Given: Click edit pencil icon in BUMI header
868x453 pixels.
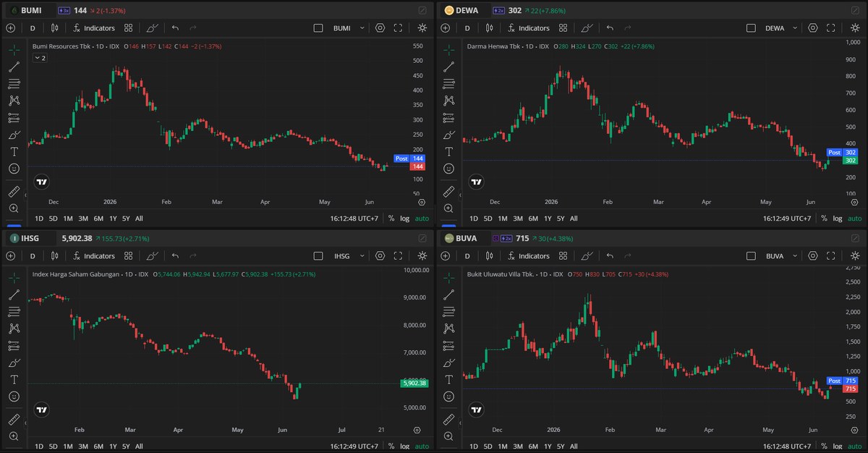Looking at the screenshot, I should 422,11.
